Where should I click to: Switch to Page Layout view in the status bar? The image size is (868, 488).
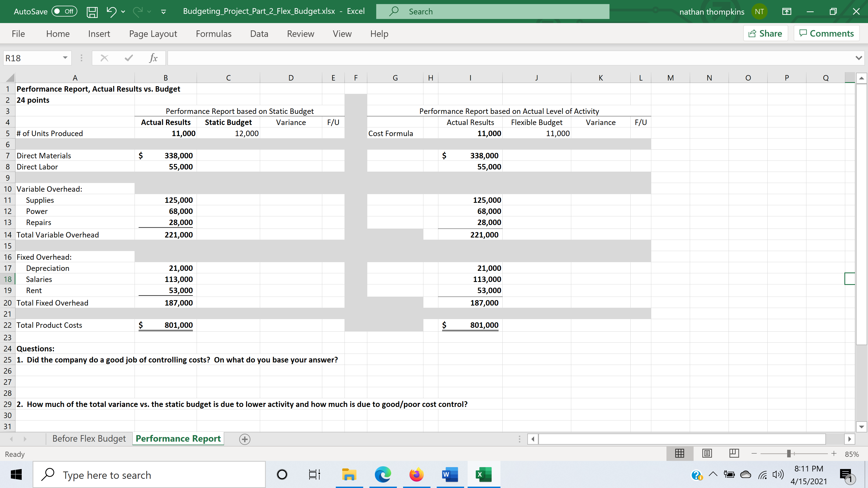coord(707,454)
